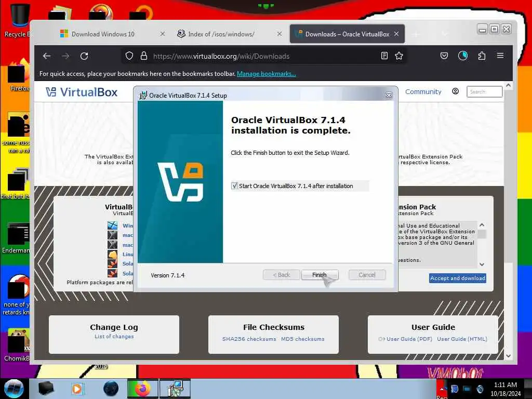532x399 pixels.
Task: Uncheck Start Oracle VirtualBox 7.1.4 after installation
Action: [234, 186]
